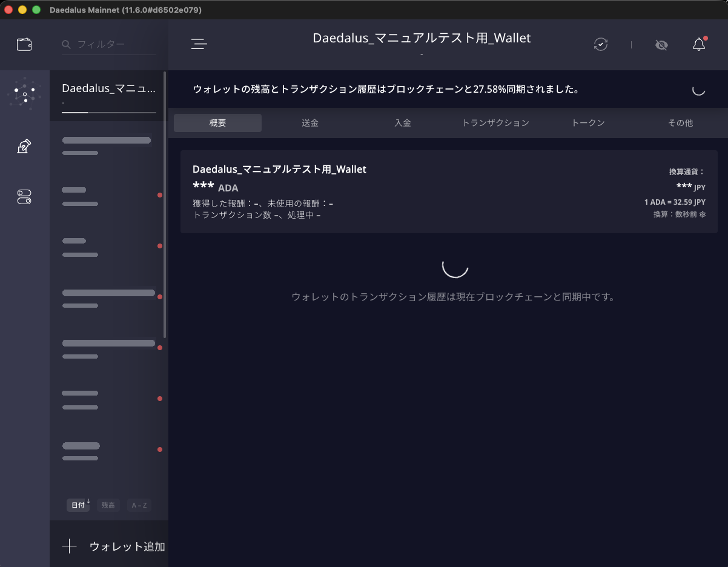Sort wallets by 残高

pos(108,505)
